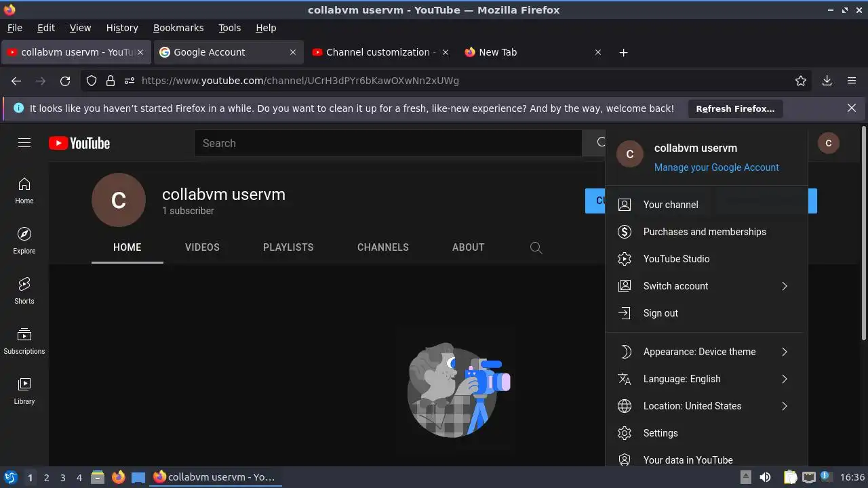The width and height of the screenshot is (868, 488).
Task: Switch to the Google Account browser tab
Action: coord(228,52)
